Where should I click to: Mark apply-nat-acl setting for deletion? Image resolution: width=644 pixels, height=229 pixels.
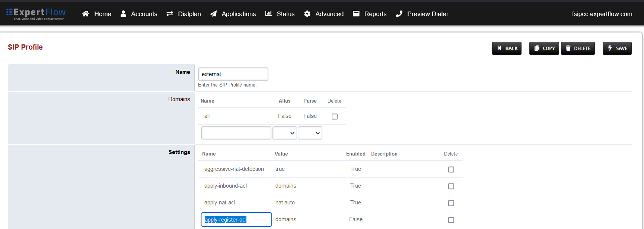point(451,203)
